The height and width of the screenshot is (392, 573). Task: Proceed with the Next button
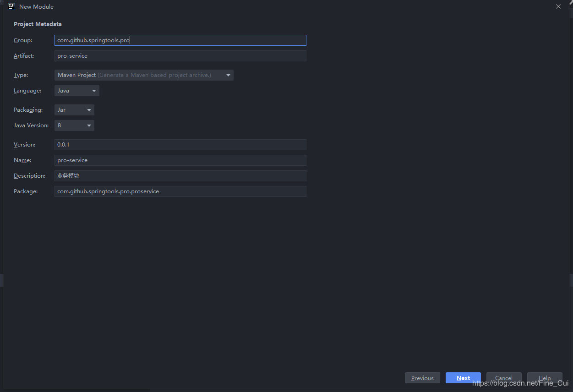pos(463,378)
